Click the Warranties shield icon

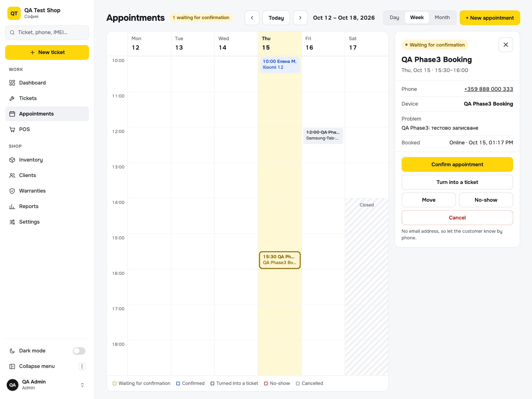click(12, 191)
